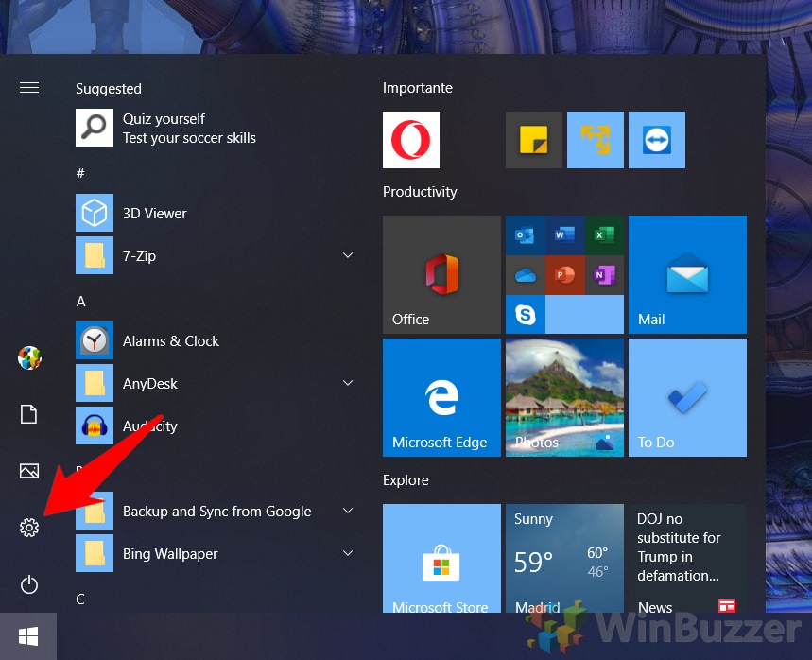The width and height of the screenshot is (812, 660).
Task: Expand the 7-Zip folder chevron
Action: [x=348, y=255]
